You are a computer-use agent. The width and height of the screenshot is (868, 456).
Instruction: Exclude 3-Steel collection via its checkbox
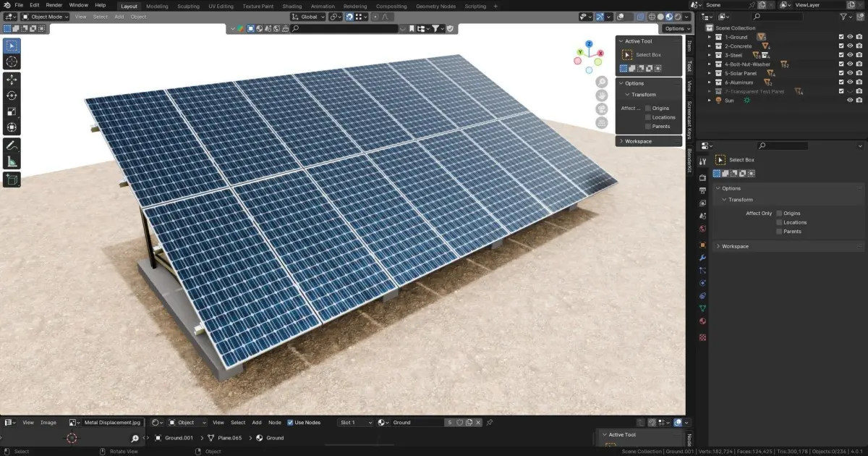point(841,55)
